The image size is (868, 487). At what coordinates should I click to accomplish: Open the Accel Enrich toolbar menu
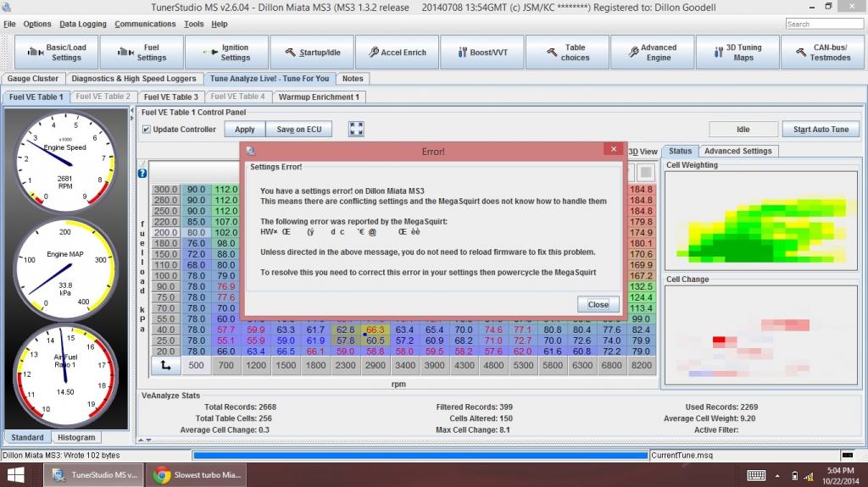[x=397, y=52]
